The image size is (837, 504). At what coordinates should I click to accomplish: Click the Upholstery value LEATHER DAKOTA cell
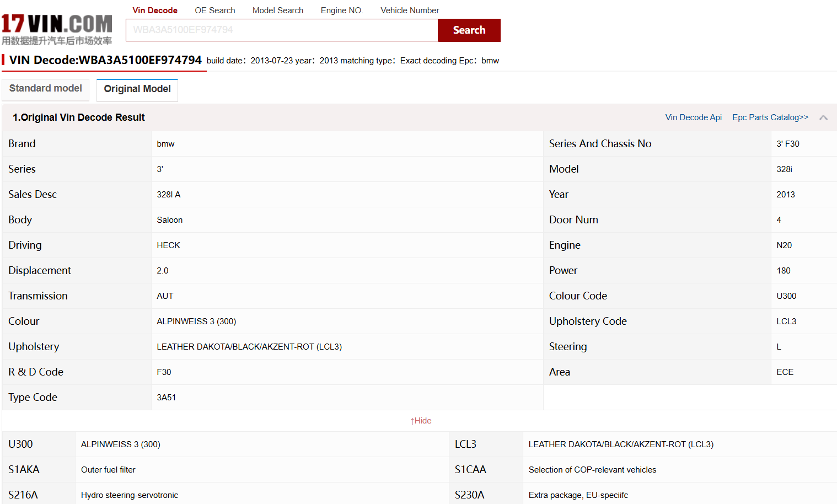(249, 347)
